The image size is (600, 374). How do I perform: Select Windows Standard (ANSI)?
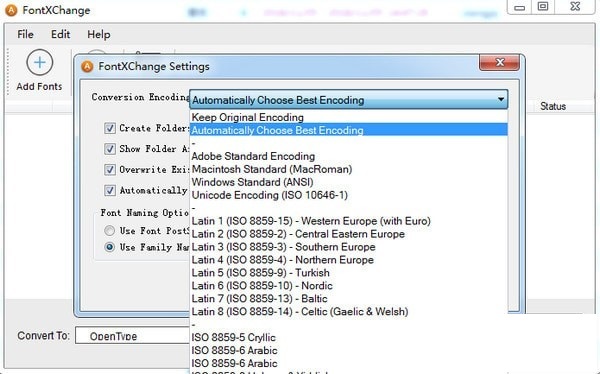(349, 182)
